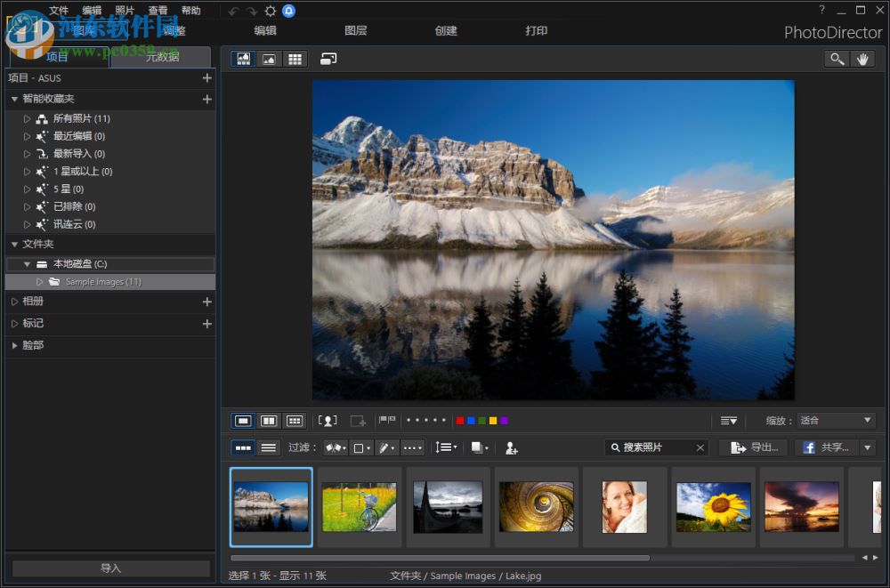Click the blue notification bell icon
The image size is (890, 588).
288,11
